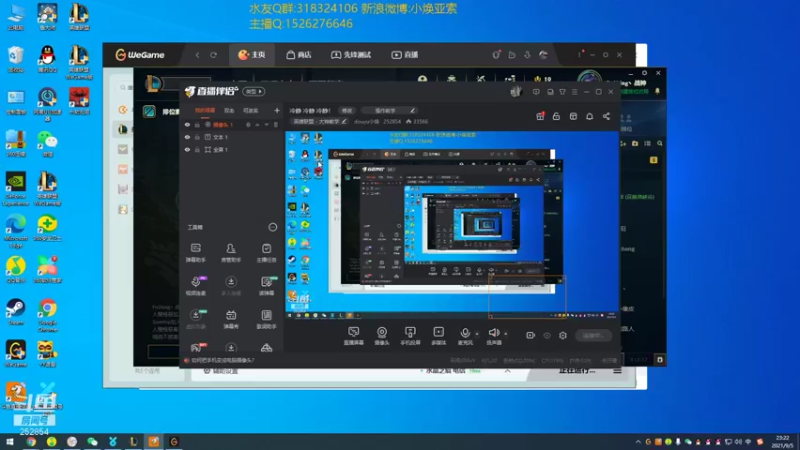Screen dimensions: 800x450
Task: Mute the 扬声器 speaker
Action: (x=494, y=336)
